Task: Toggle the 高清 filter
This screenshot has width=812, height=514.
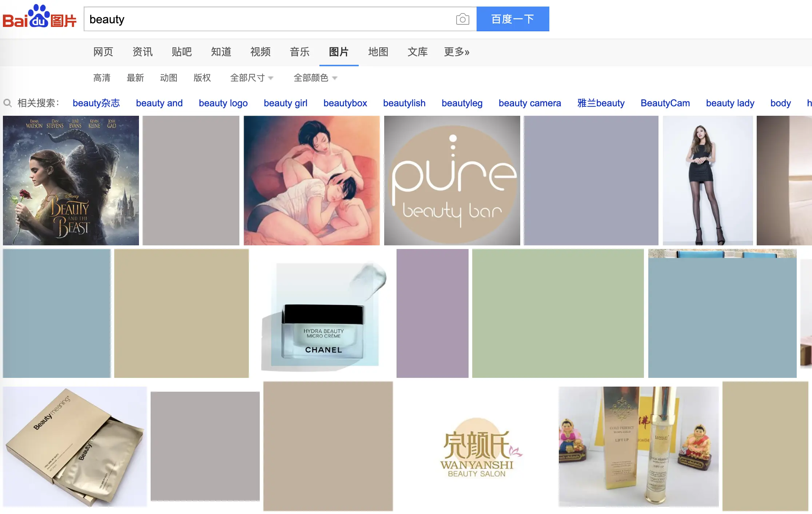Action: tap(101, 78)
